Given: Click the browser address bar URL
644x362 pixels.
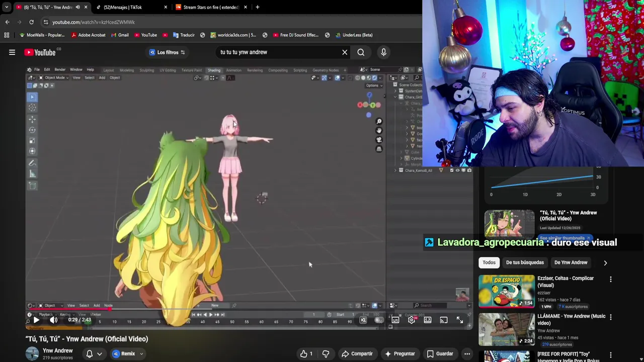Looking at the screenshot, I should pyautogui.click(x=94, y=22).
